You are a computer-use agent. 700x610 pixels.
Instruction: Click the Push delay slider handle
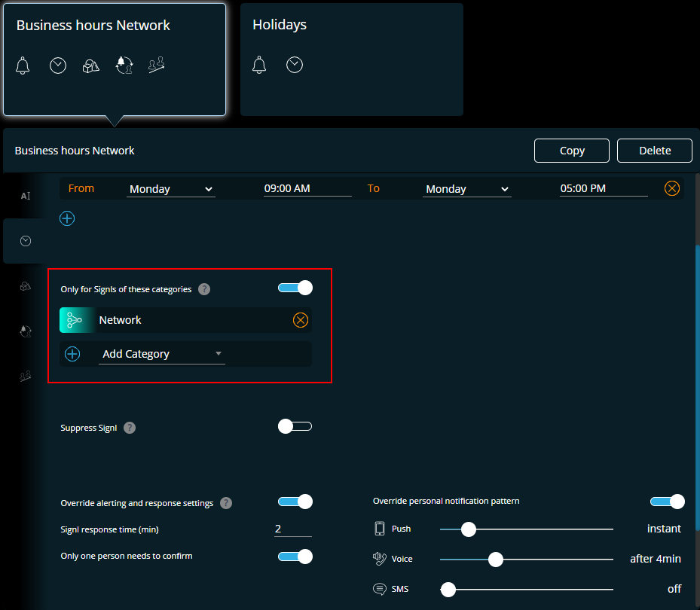point(469,529)
